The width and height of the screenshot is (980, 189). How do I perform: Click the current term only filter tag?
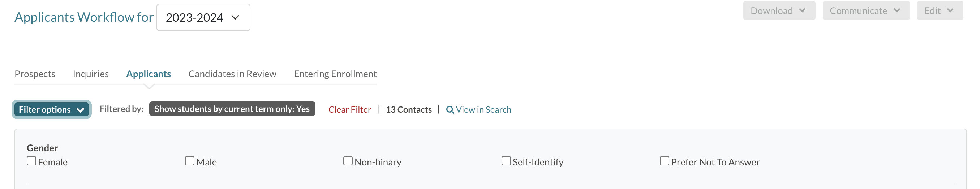(x=232, y=109)
